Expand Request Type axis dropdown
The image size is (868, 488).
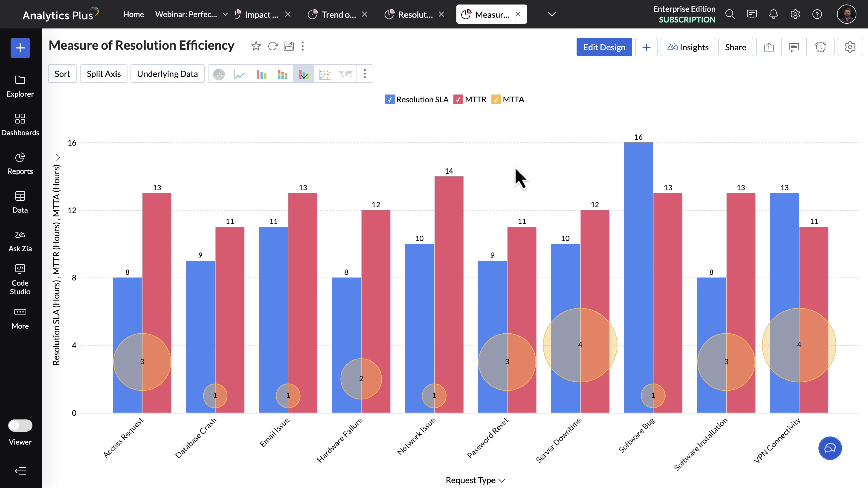(x=502, y=480)
